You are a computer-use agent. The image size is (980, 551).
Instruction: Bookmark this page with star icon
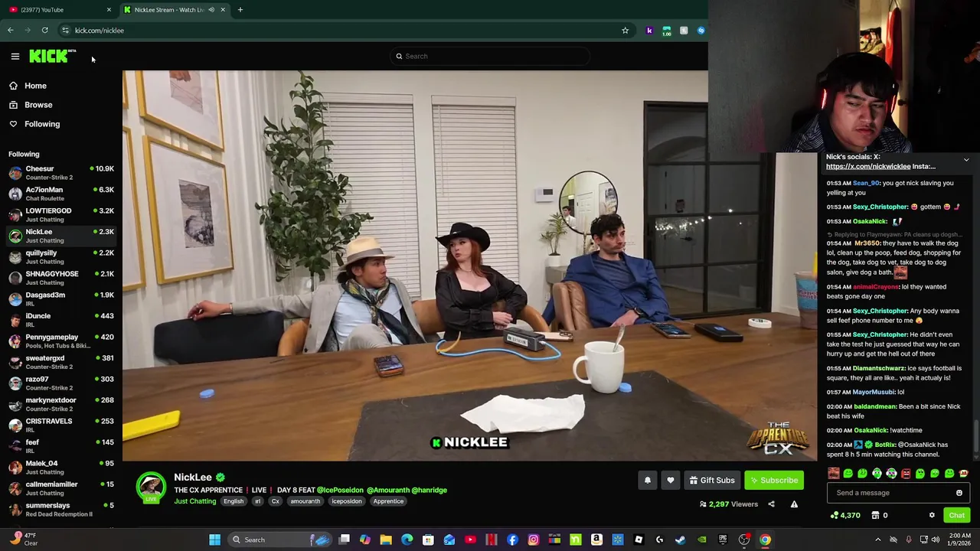click(625, 30)
